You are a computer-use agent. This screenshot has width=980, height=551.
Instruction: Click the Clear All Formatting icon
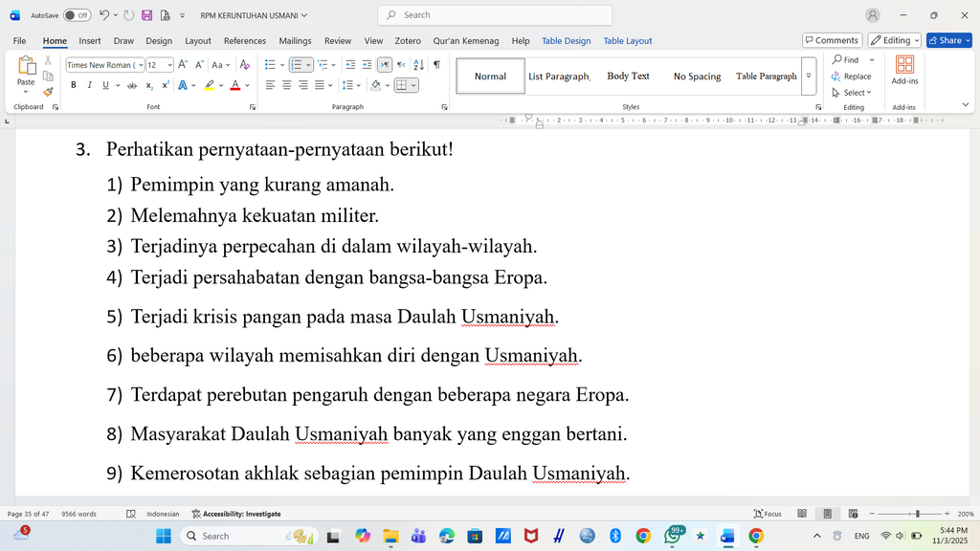(x=245, y=64)
